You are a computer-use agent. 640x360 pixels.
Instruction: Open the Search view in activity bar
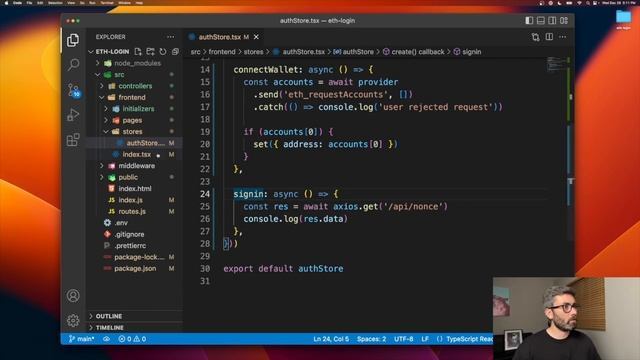(x=73, y=64)
